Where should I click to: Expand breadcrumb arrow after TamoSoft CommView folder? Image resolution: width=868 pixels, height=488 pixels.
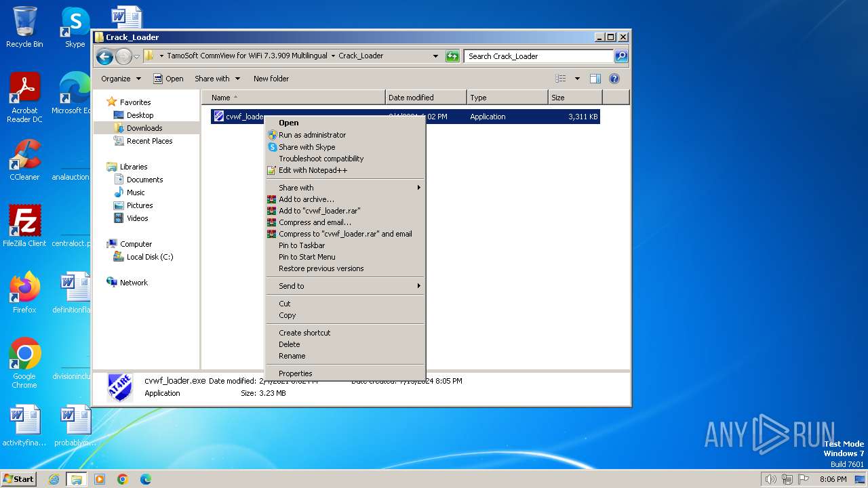click(333, 56)
